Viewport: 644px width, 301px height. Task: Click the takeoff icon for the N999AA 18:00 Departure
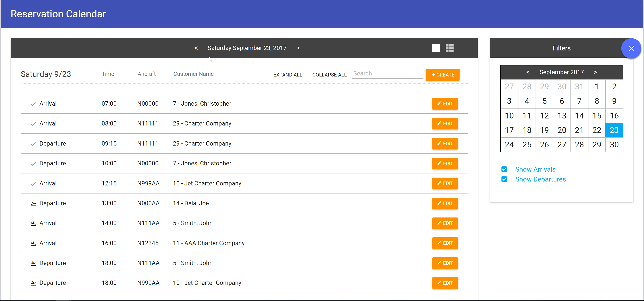point(33,283)
